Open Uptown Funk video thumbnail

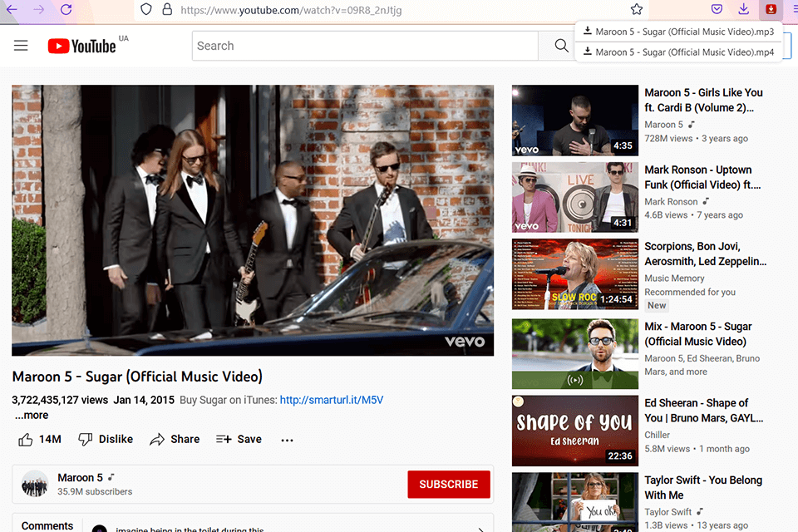575,197
